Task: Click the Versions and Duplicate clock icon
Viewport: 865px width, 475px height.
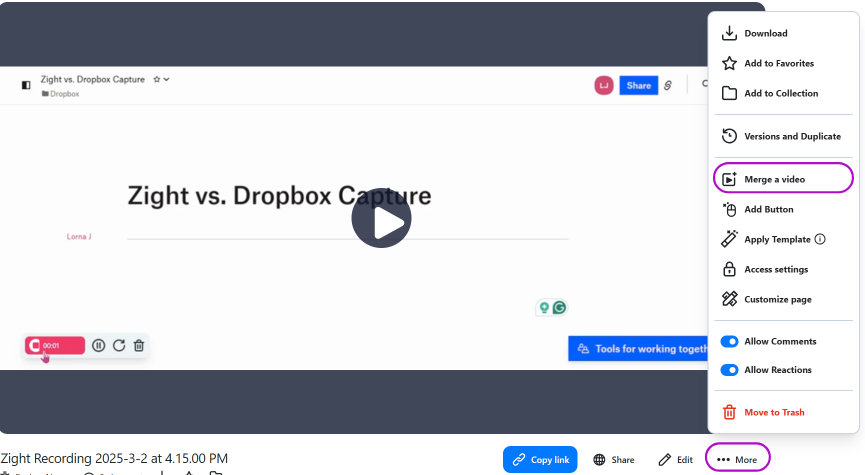Action: tap(729, 136)
